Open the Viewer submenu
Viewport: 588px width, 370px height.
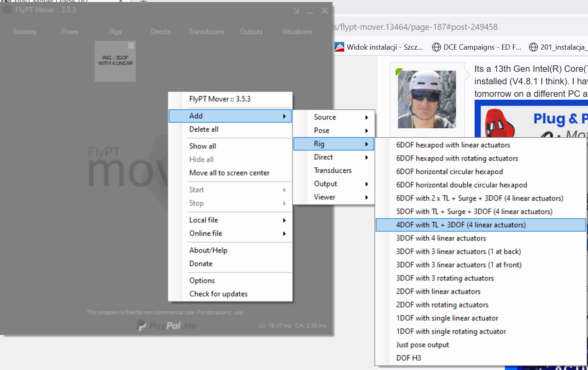334,197
